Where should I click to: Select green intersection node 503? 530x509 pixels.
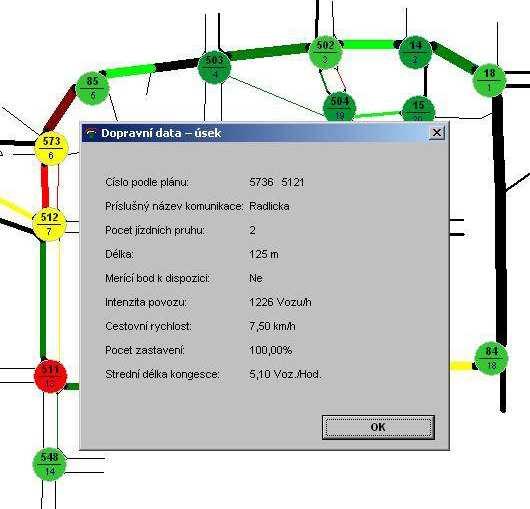[x=214, y=67]
